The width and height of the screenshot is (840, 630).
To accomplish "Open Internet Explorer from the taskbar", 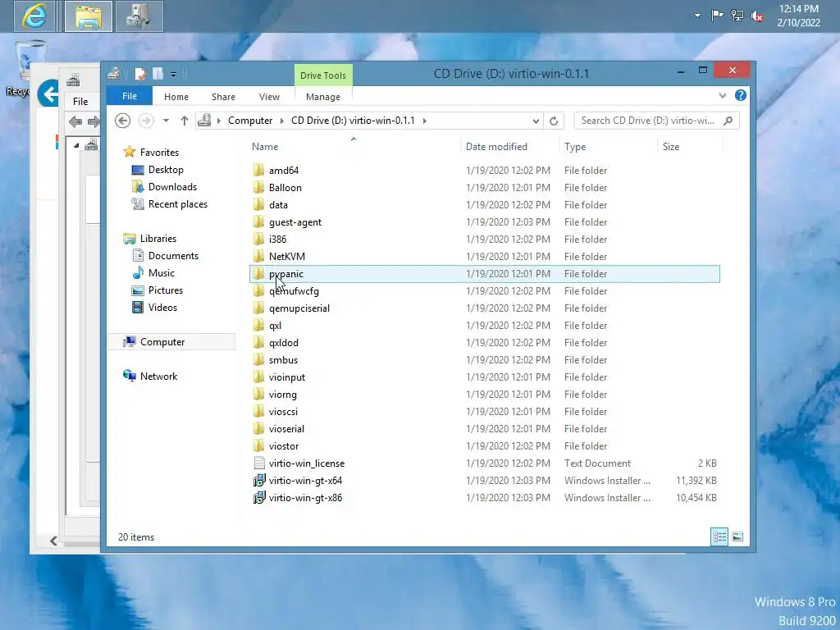I will click(34, 16).
